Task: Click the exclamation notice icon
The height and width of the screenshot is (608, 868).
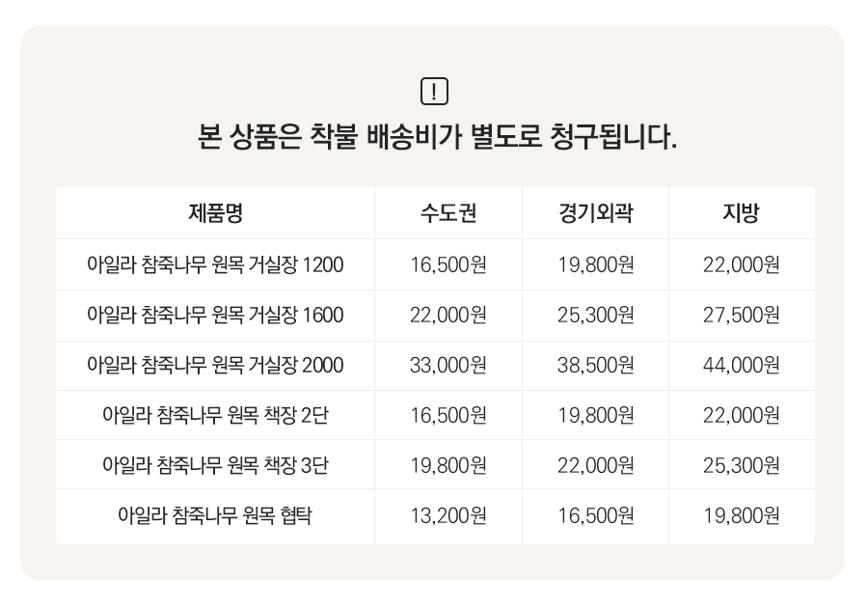Action: [435, 93]
